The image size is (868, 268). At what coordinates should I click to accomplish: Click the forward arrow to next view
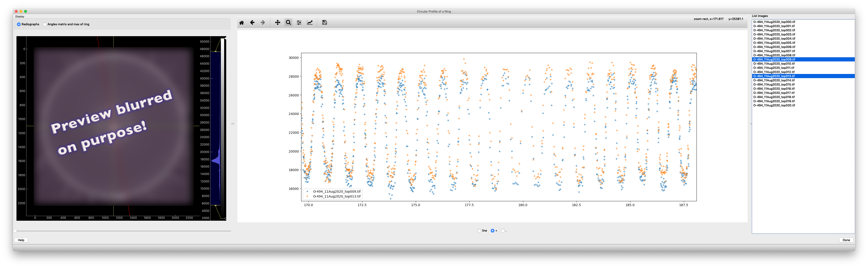click(263, 22)
